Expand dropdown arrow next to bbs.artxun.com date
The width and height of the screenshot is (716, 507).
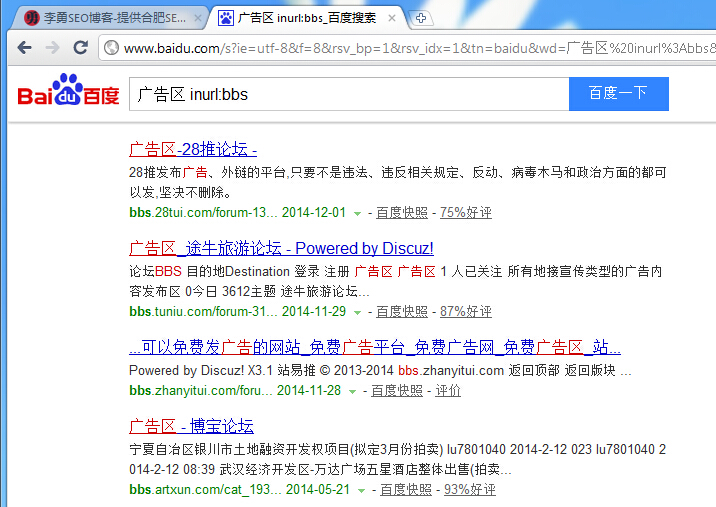362,491
